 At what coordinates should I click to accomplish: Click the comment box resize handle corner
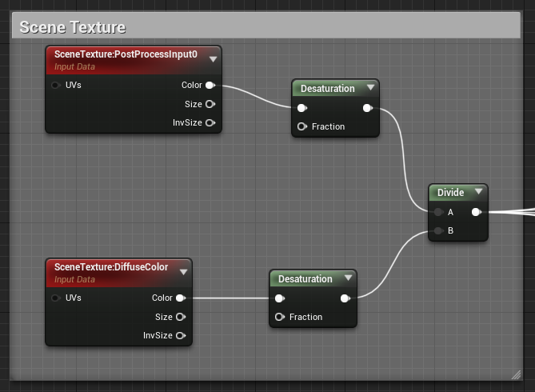516,374
